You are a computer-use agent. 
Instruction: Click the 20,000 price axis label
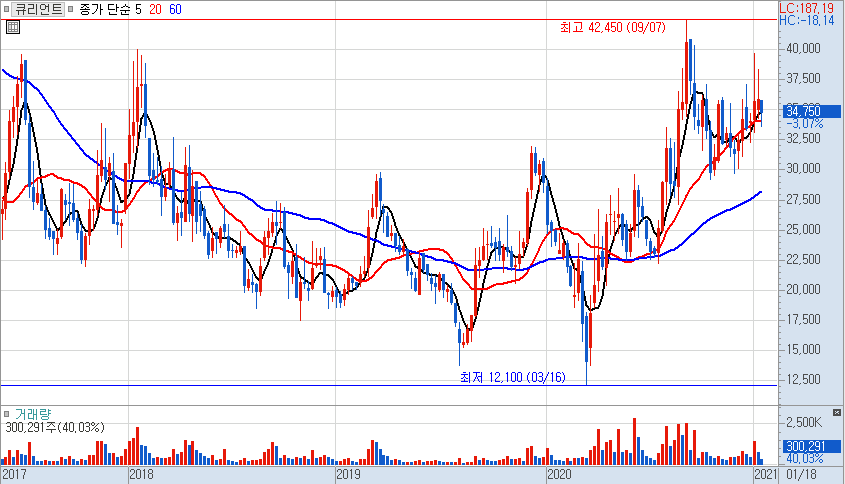[804, 289]
